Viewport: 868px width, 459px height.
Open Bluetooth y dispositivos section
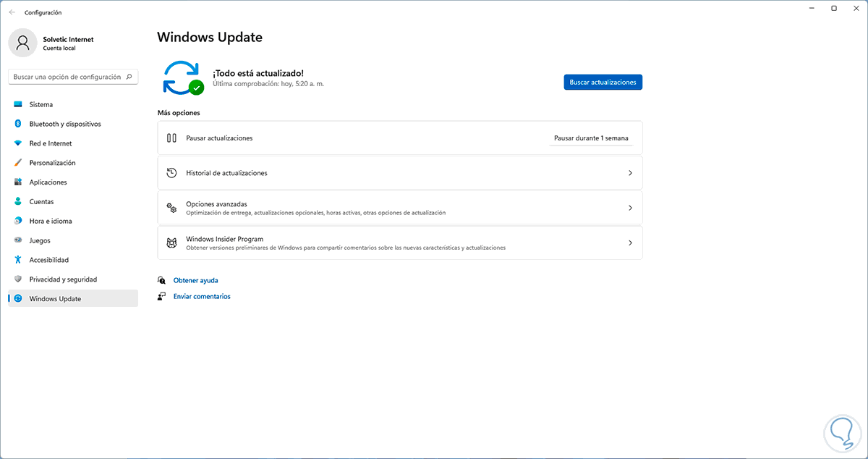point(73,124)
